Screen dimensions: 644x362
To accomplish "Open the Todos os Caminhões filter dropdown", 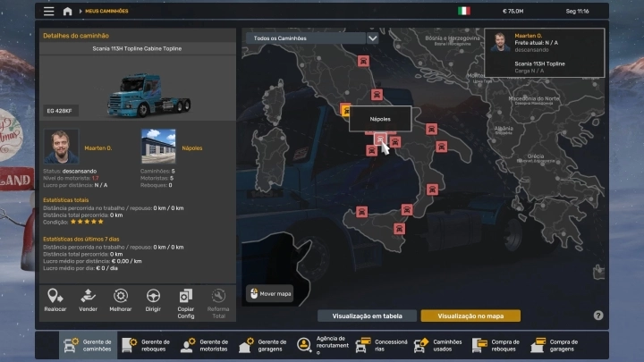I will coord(306,38).
